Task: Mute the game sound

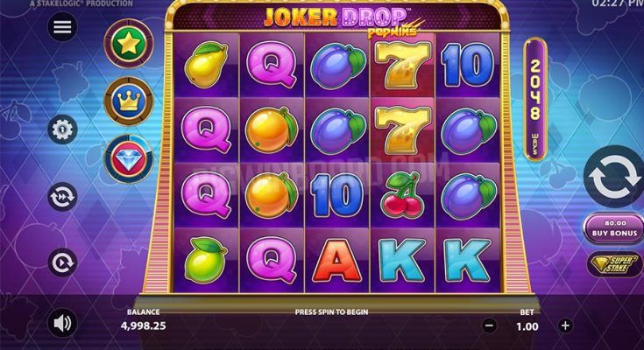Action: [x=62, y=323]
